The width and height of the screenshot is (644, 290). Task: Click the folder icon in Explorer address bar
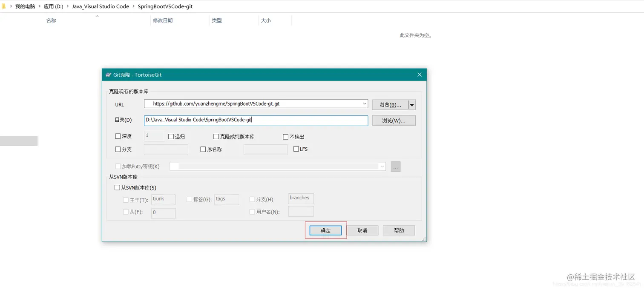pyautogui.click(x=3, y=6)
